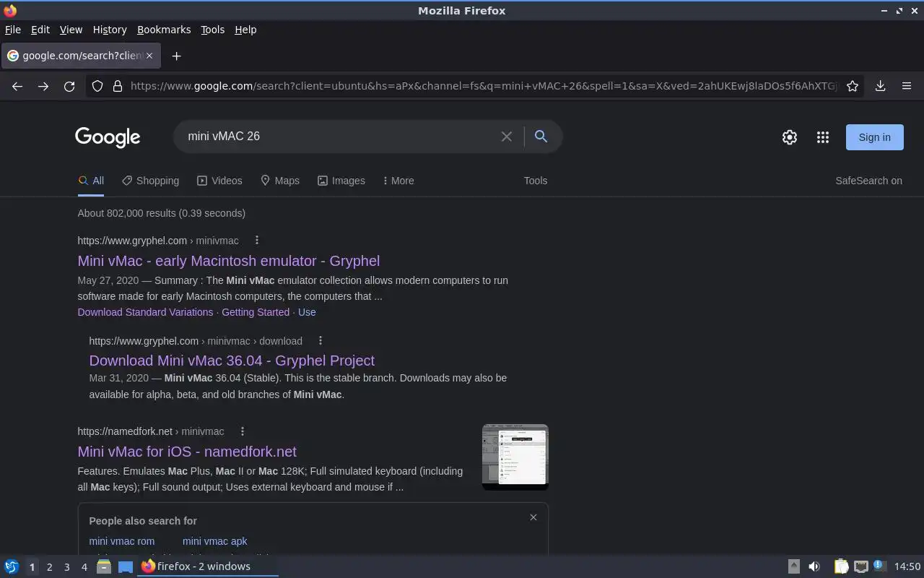
Task: Open the Firefox hamburger application menu
Action: coord(907,86)
